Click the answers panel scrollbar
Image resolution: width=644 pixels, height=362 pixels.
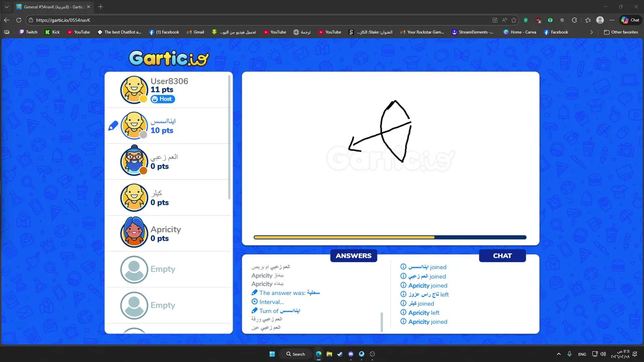[x=381, y=322]
